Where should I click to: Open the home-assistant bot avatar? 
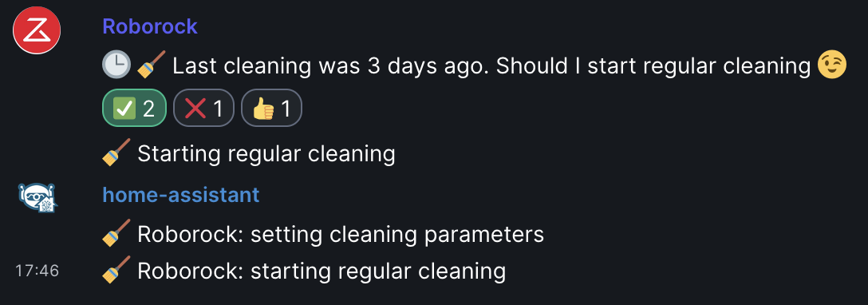click(x=37, y=198)
